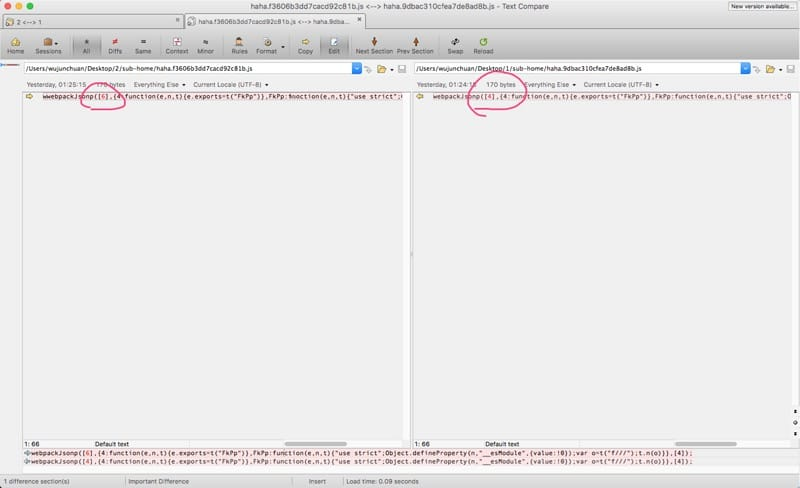Click the 'New version available...' button
The width and height of the screenshot is (800, 488).
coord(762,6)
